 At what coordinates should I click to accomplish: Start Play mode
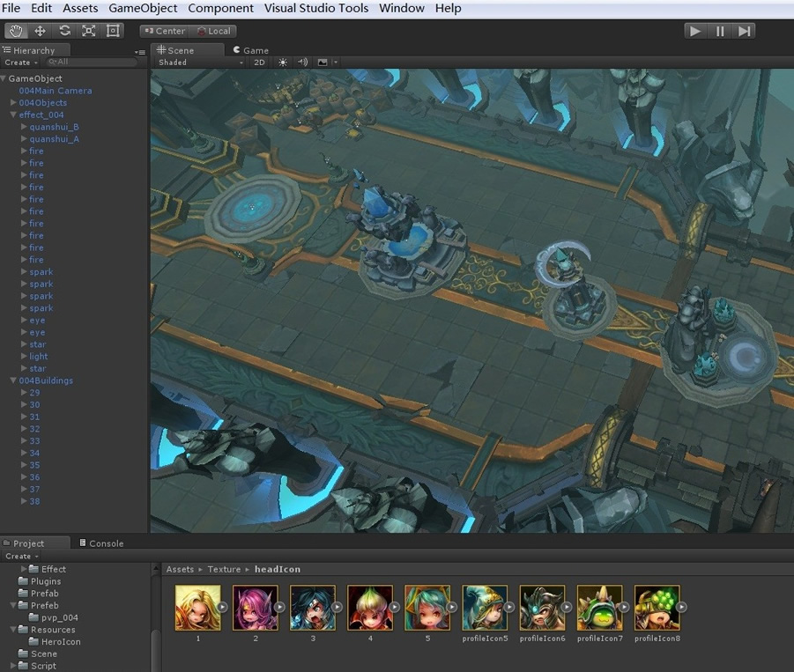tap(695, 32)
